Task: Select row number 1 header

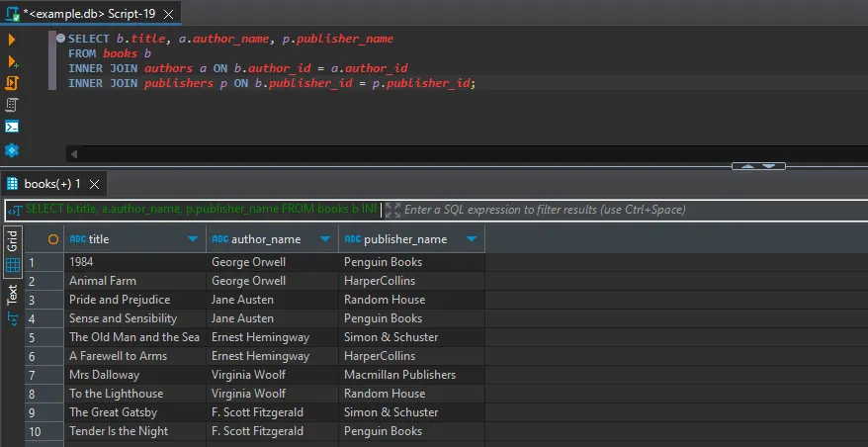Action: tap(43, 262)
